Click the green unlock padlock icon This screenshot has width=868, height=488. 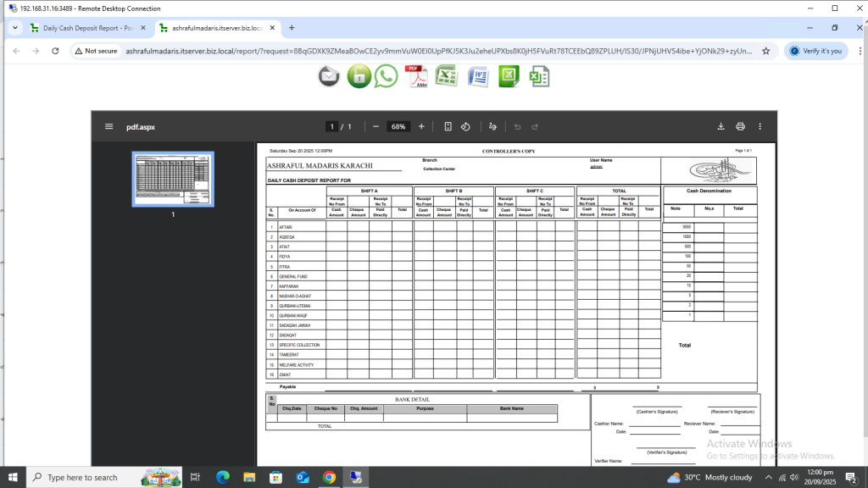point(359,76)
